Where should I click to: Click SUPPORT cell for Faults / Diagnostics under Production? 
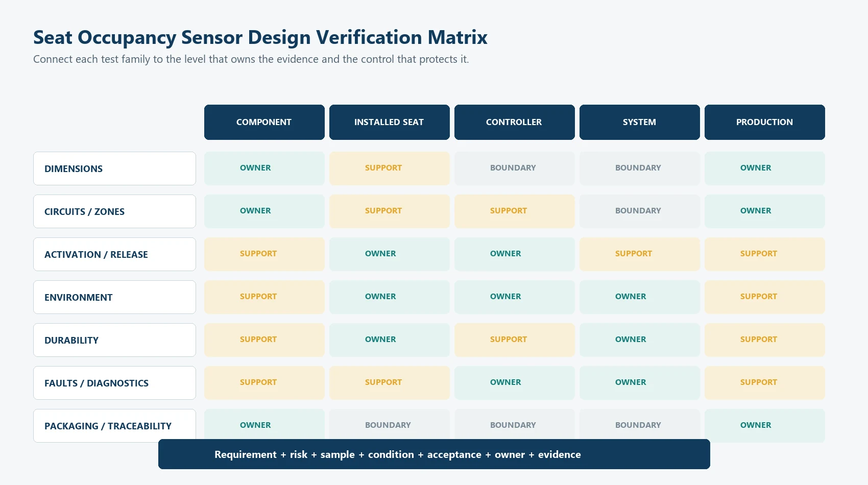(765, 383)
